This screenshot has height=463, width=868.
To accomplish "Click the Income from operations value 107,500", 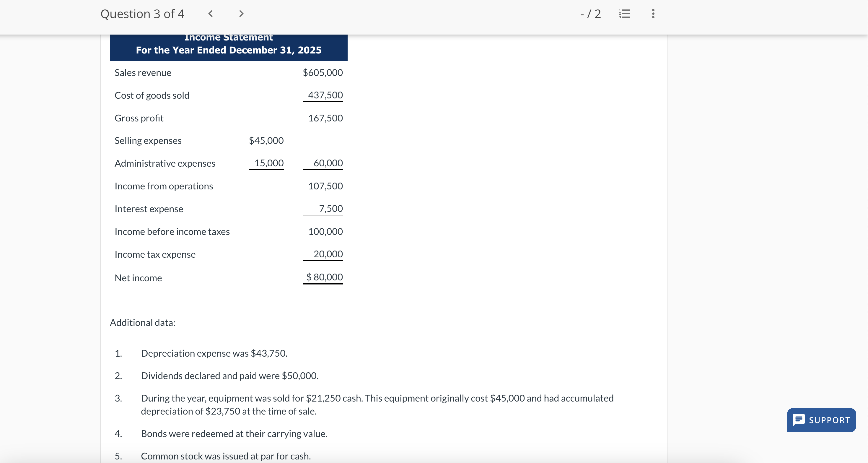I will tap(325, 186).
